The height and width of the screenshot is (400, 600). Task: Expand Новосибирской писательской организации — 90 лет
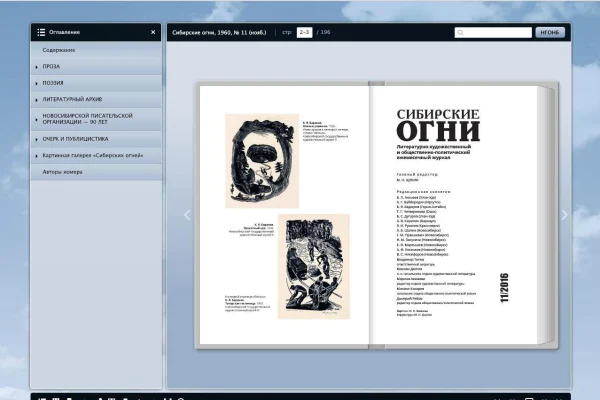[96, 119]
